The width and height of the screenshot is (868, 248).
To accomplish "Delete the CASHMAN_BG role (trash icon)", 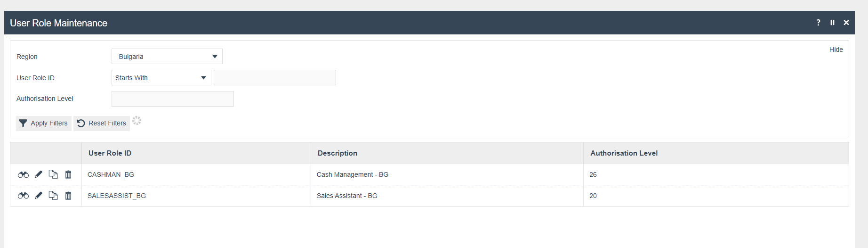I will 68,174.
